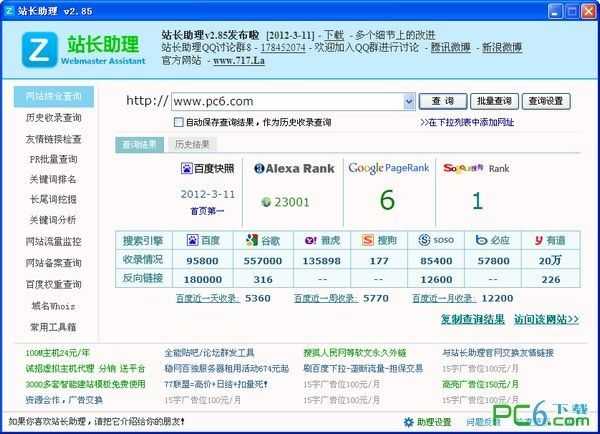Open the www.717.La official site link
The image size is (600, 434).
pyautogui.click(x=239, y=60)
